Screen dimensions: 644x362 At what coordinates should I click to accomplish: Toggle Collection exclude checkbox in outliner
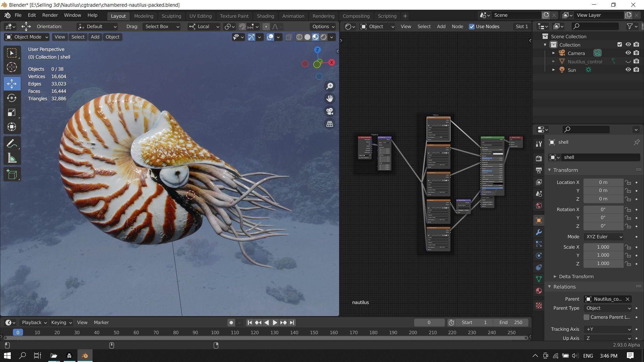(x=620, y=45)
